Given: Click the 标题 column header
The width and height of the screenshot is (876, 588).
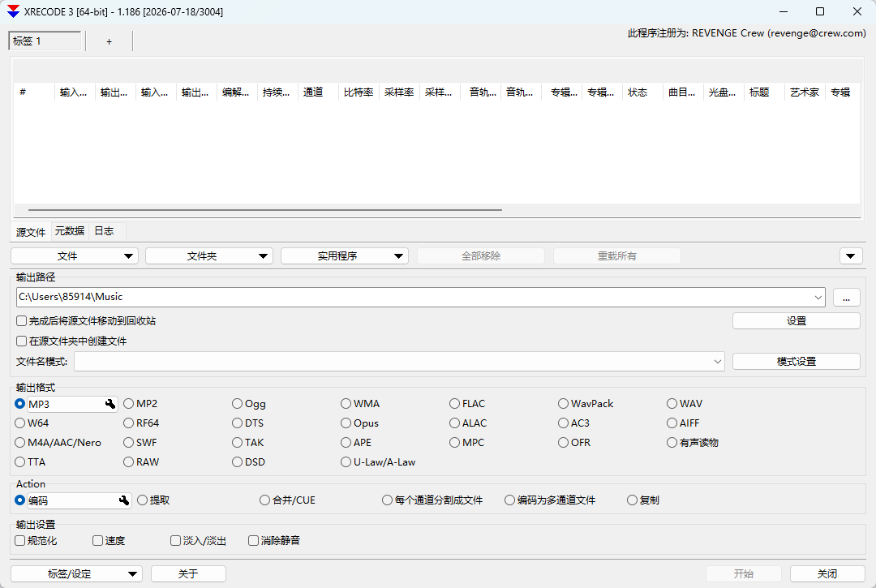Looking at the screenshot, I should pyautogui.click(x=764, y=92).
